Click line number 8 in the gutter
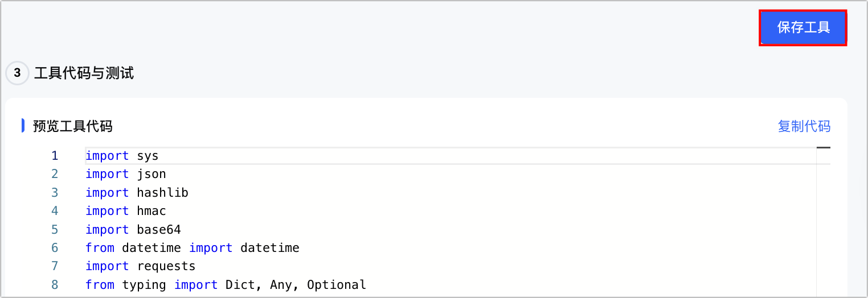Viewport: 868px width, 298px height. (x=55, y=285)
